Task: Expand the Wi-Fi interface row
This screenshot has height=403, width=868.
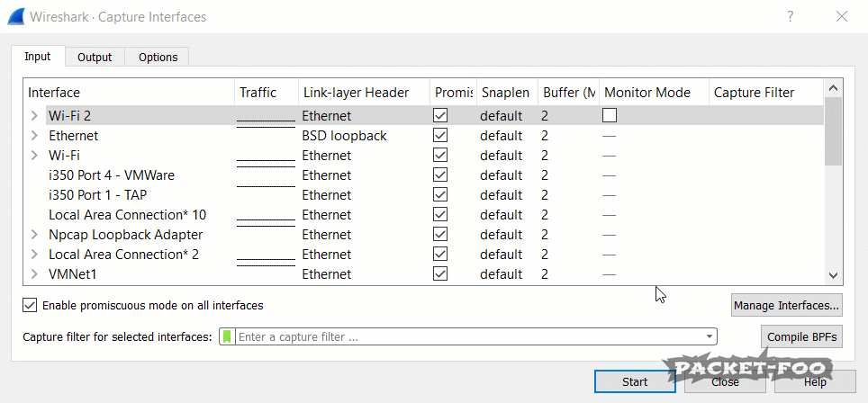Action: (35, 156)
